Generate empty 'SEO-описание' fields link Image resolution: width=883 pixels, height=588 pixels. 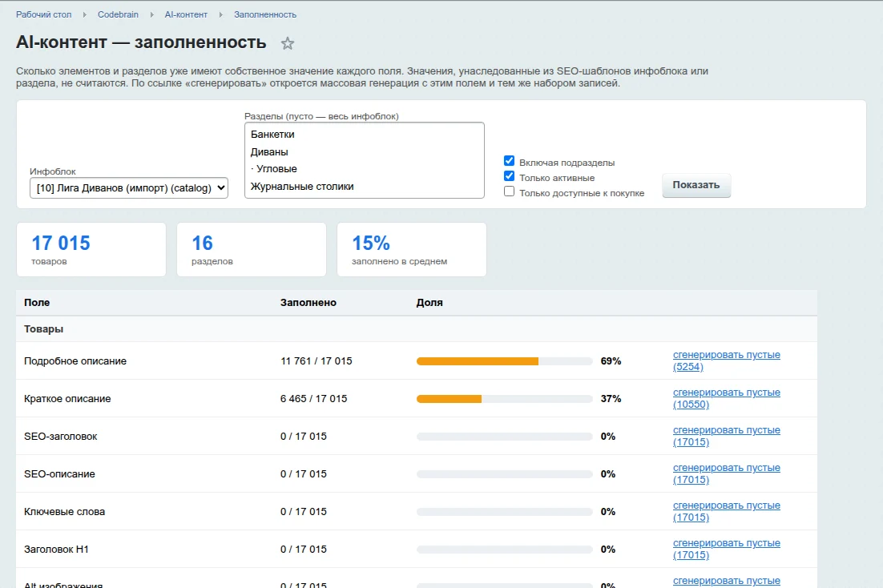pos(727,474)
